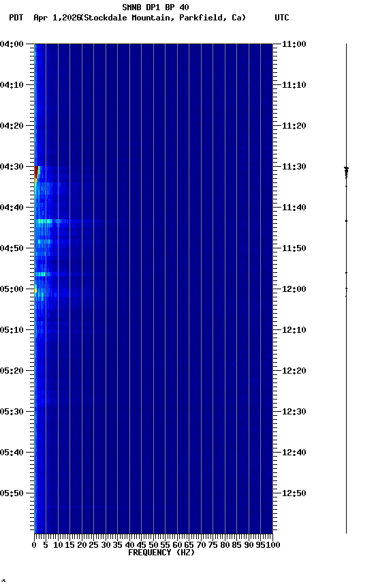Click the 04:40 PDT time label

[x=12, y=208]
